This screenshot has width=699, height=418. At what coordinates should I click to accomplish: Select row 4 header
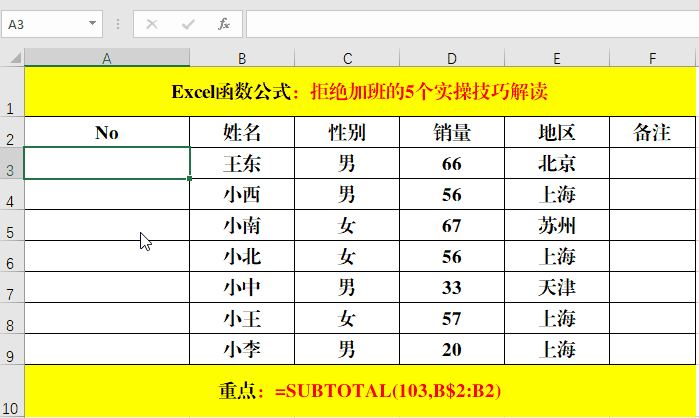(12, 194)
